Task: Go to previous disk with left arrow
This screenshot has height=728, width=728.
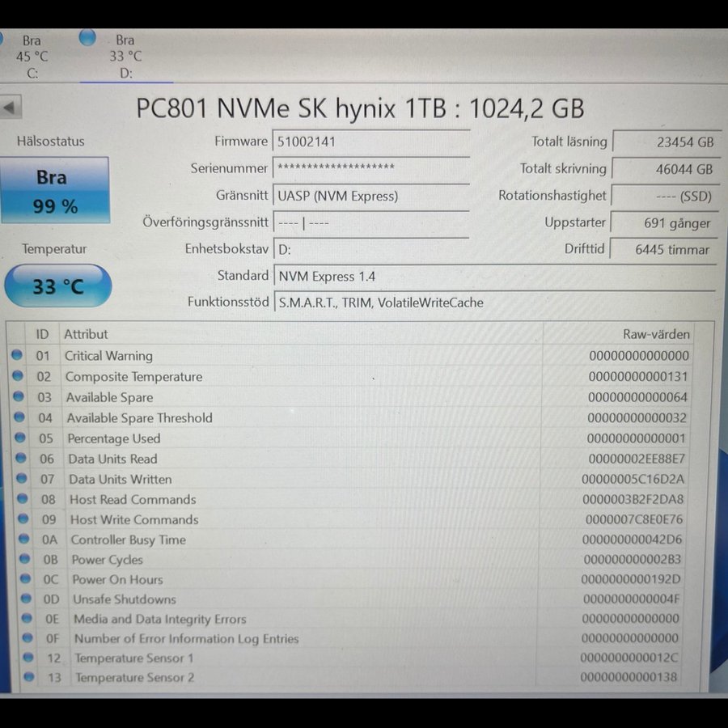Action: point(11,108)
